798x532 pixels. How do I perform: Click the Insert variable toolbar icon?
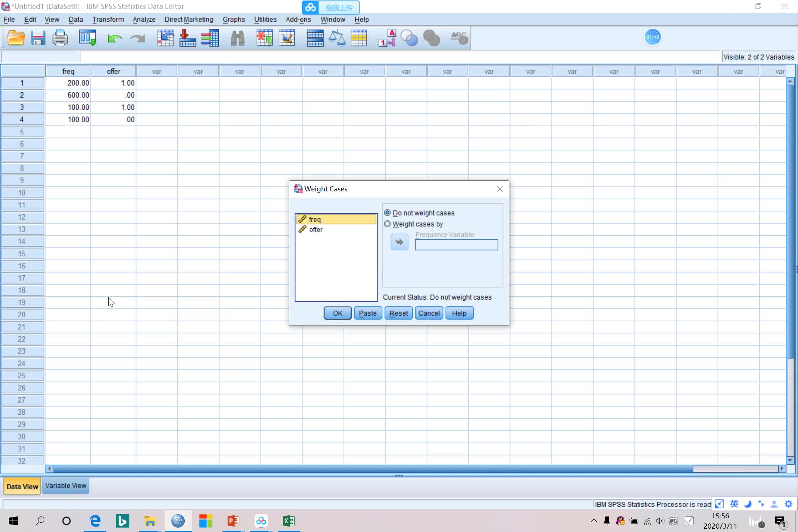(x=287, y=38)
